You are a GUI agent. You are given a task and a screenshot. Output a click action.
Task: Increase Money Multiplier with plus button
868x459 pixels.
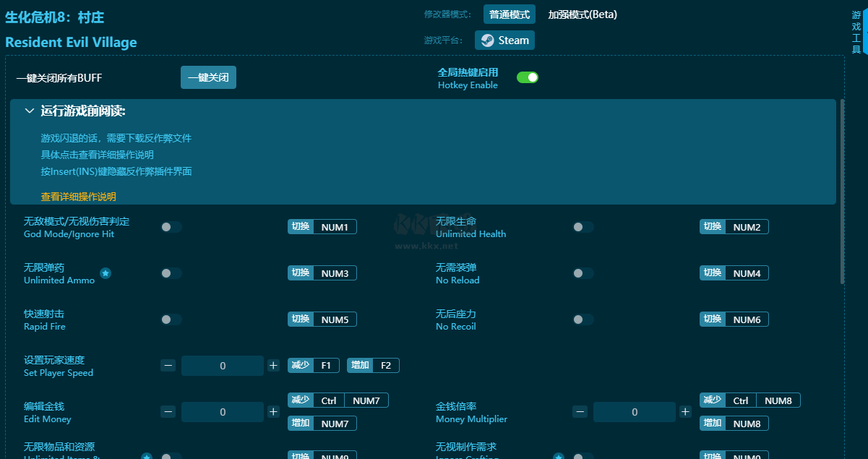point(685,412)
